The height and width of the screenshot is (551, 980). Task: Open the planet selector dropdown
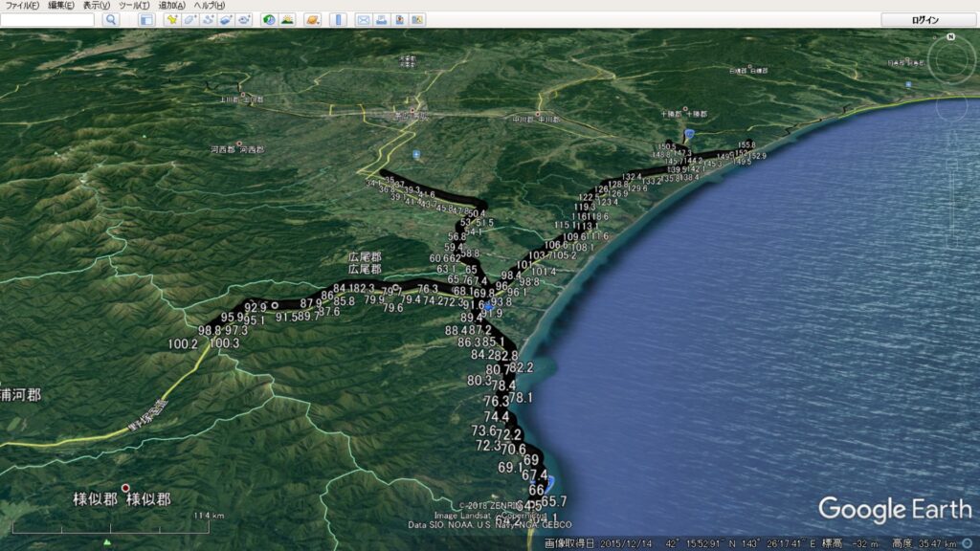313,20
